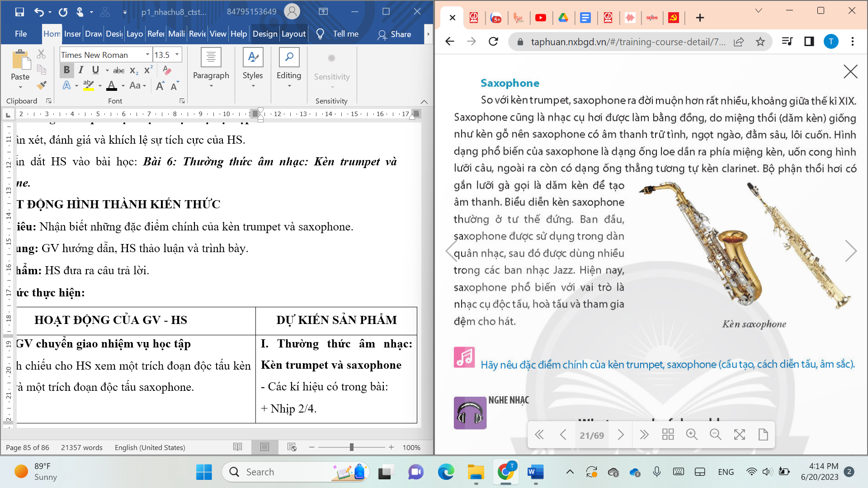Screen dimensions: 868x488
Task: Click the Chrome address bar URL
Action: pos(628,42)
